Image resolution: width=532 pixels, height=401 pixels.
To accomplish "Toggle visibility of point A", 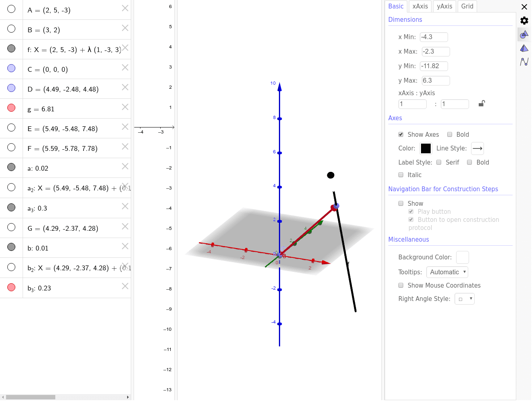I will [x=11, y=9].
